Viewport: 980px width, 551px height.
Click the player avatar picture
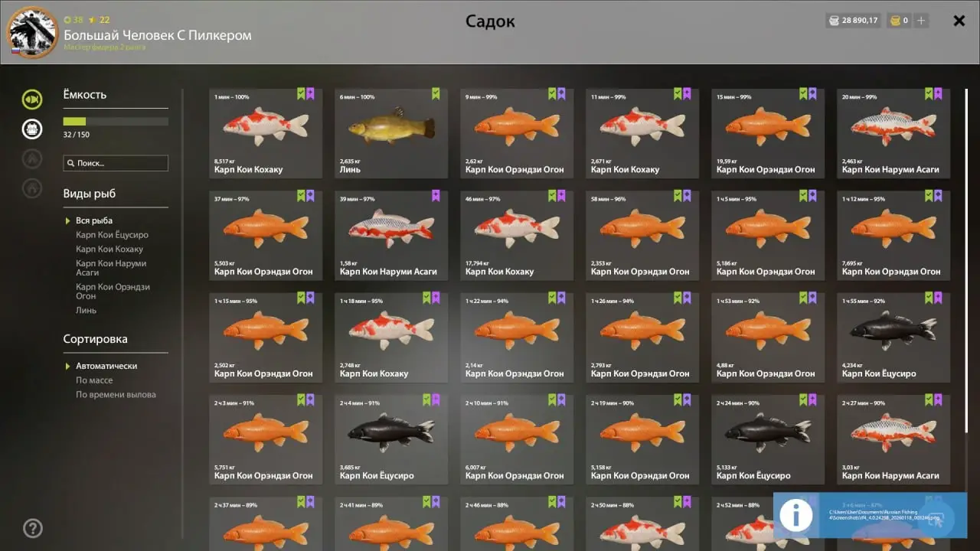32,32
